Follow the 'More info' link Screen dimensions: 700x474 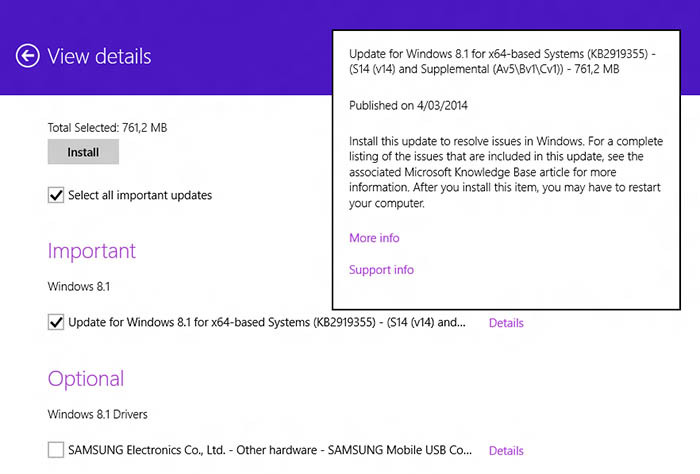[374, 238]
